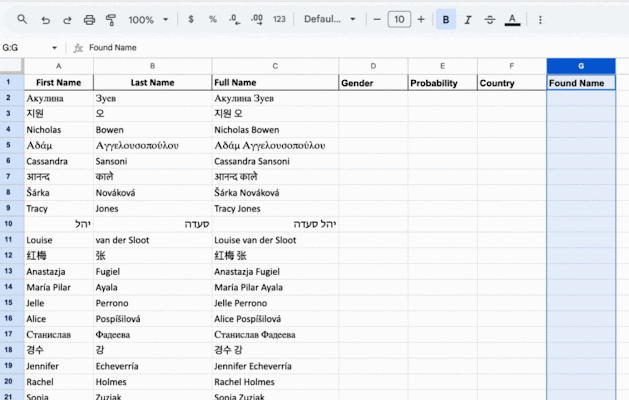
Task: Toggle strikethrough formatting
Action: click(x=490, y=20)
